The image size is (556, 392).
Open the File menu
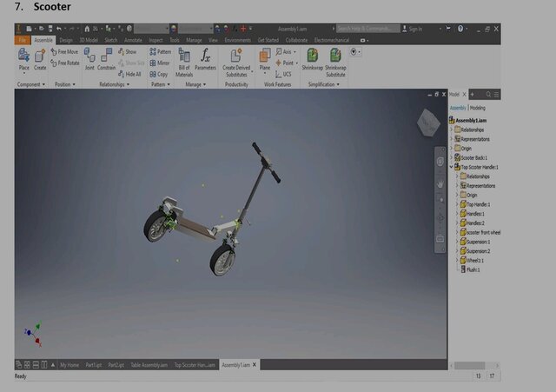[23, 40]
